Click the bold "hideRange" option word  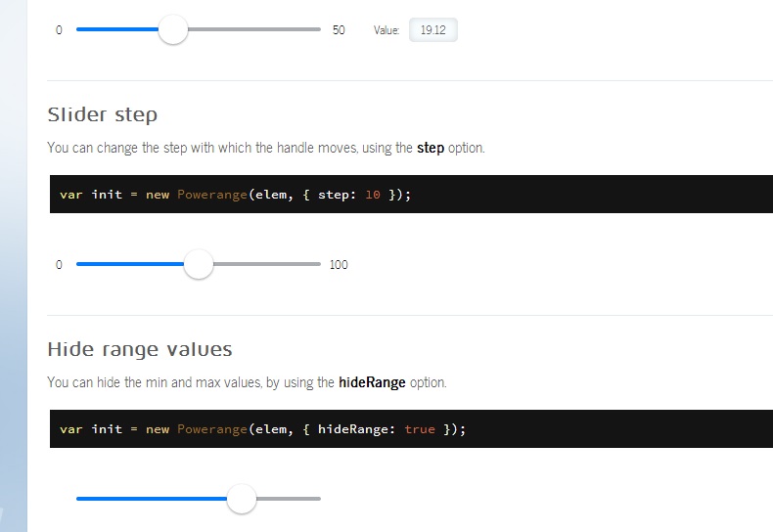pos(372,382)
